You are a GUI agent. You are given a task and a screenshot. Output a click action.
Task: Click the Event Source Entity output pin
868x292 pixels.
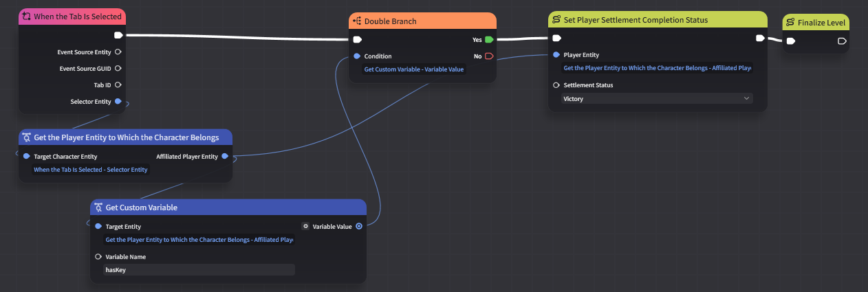click(x=118, y=52)
